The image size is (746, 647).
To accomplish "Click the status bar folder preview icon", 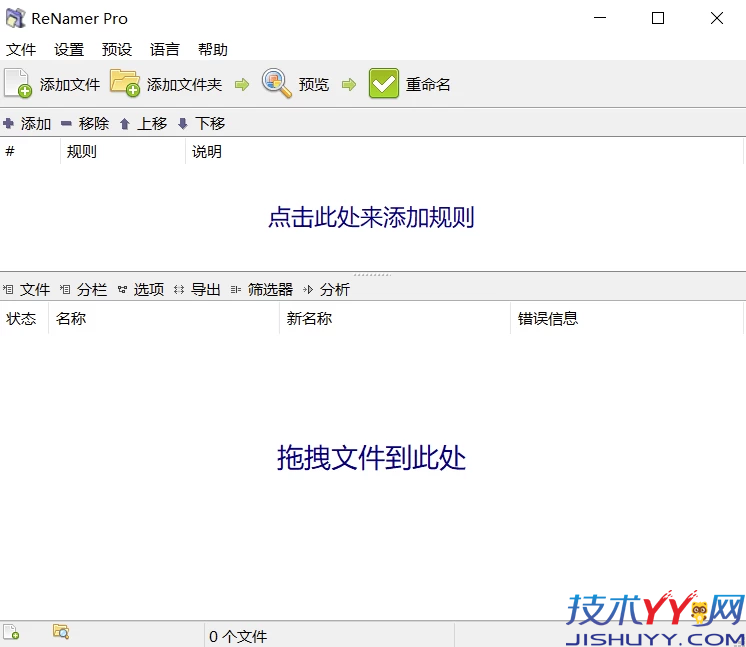I will 61,632.
